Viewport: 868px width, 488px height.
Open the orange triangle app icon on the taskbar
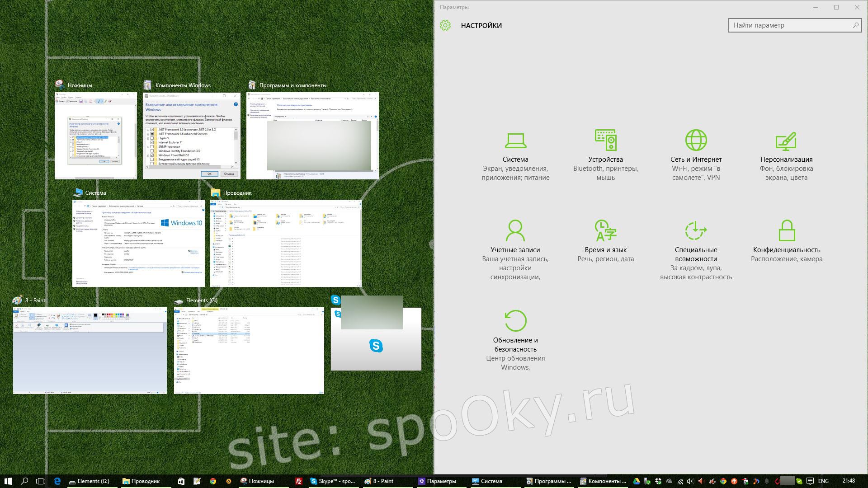click(229, 481)
